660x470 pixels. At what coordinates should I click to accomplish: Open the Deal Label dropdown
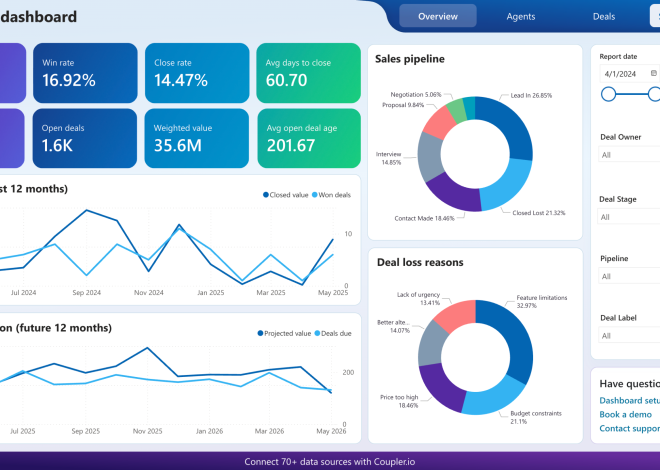[x=629, y=336]
